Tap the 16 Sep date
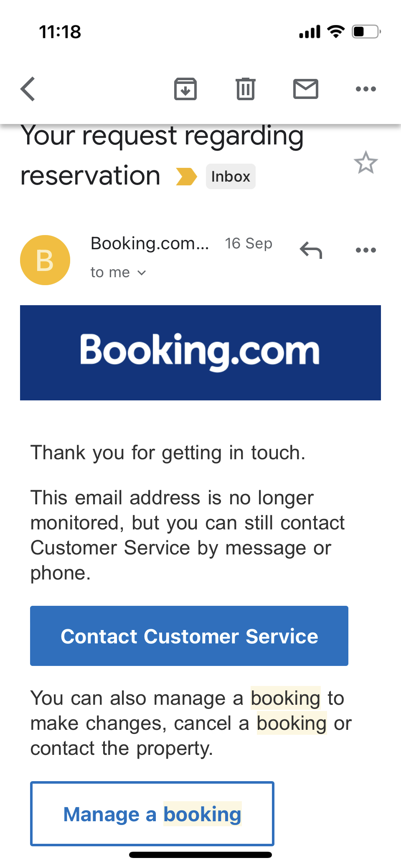Image resolution: width=401 pixels, height=868 pixels. [x=249, y=243]
